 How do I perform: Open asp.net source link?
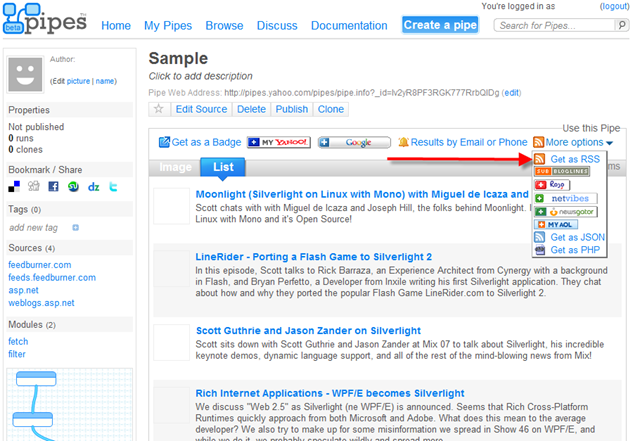click(23, 290)
